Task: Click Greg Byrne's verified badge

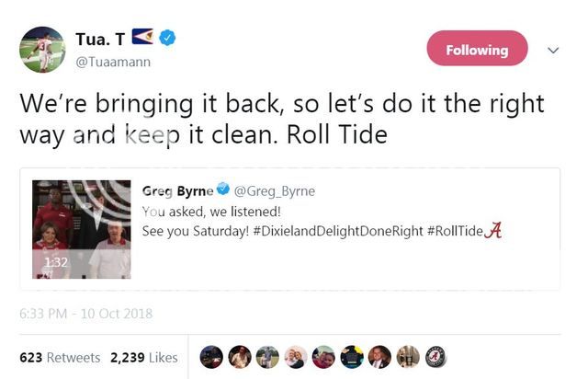Action: click(221, 190)
